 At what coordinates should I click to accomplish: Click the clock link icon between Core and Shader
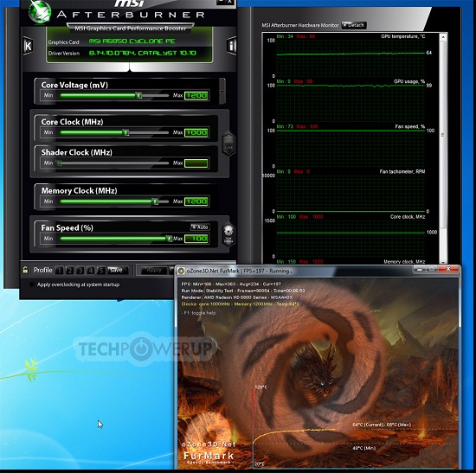pos(228,144)
